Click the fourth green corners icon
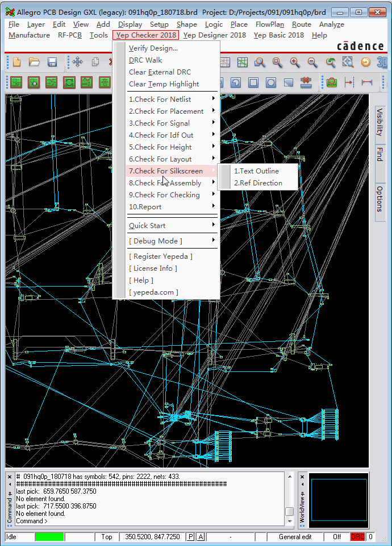The height and width of the screenshot is (546, 392). [x=69, y=82]
